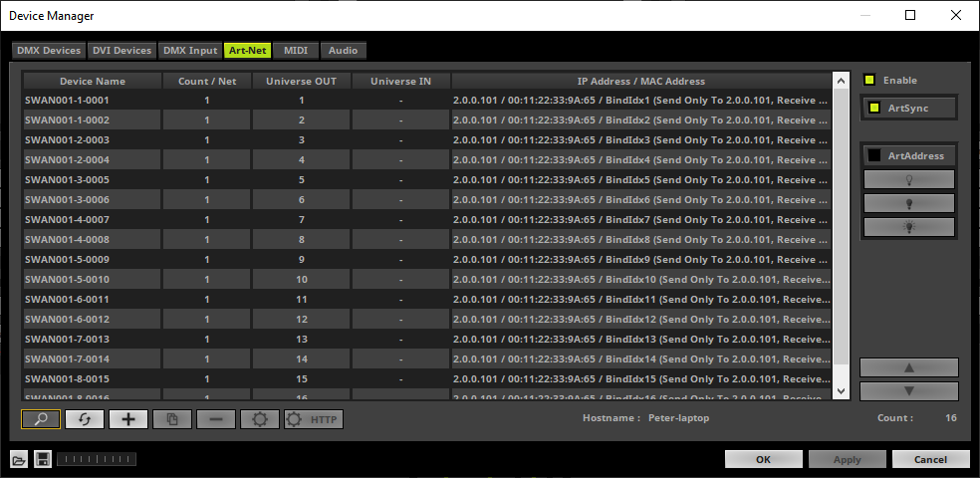980x478 pixels.
Task: Click the Cancel button
Action: (x=930, y=459)
